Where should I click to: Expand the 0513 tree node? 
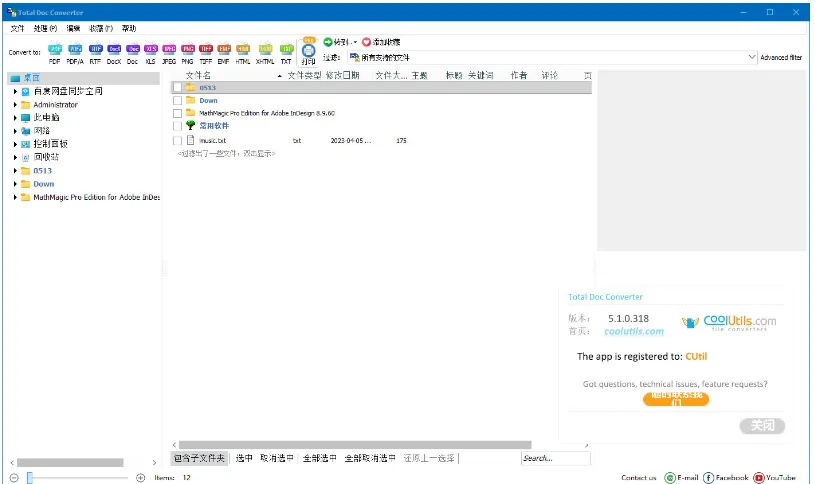point(15,171)
